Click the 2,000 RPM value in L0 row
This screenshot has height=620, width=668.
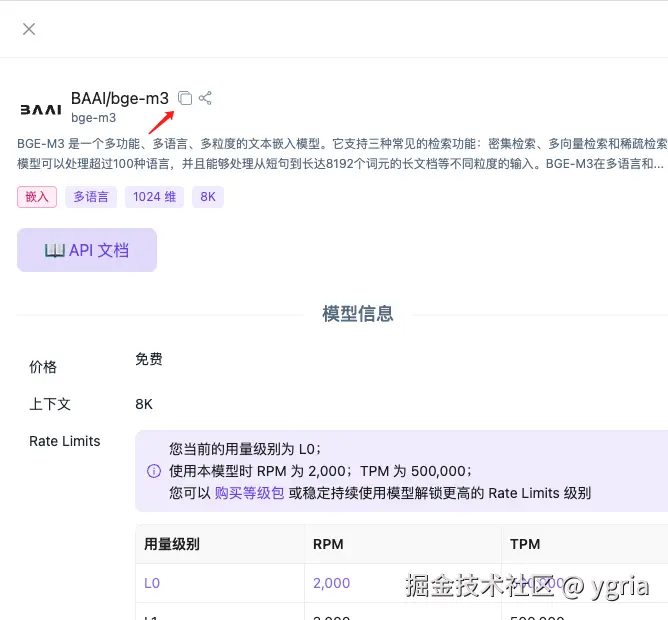331,583
